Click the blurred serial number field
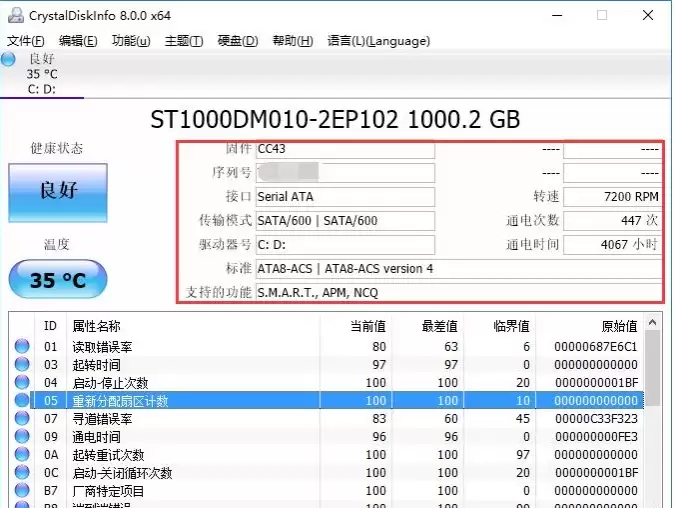Screen dimensions: 675x508 (x=345, y=173)
